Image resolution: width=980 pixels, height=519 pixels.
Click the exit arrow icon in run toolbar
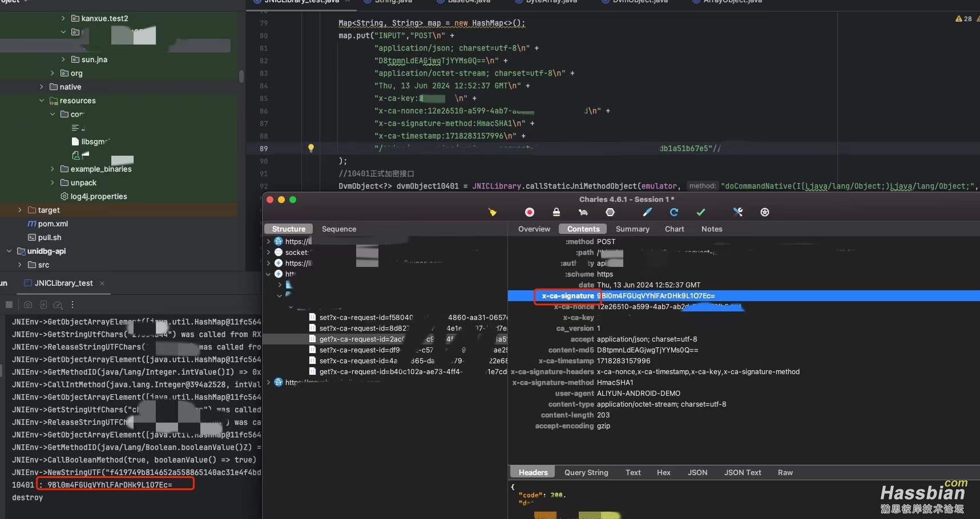click(43, 305)
